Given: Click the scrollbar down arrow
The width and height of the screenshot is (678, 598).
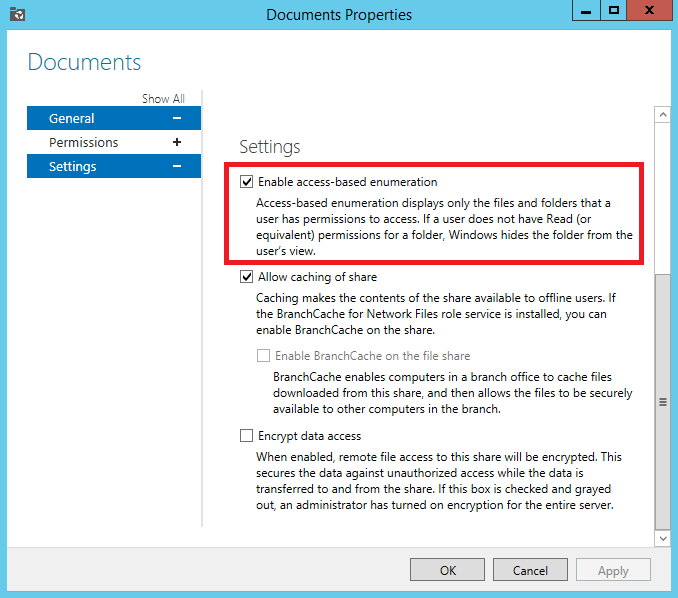Looking at the screenshot, I should coord(661,538).
